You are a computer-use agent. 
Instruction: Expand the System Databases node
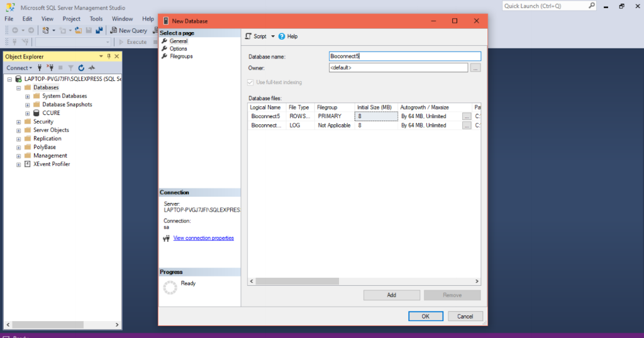pos(28,96)
